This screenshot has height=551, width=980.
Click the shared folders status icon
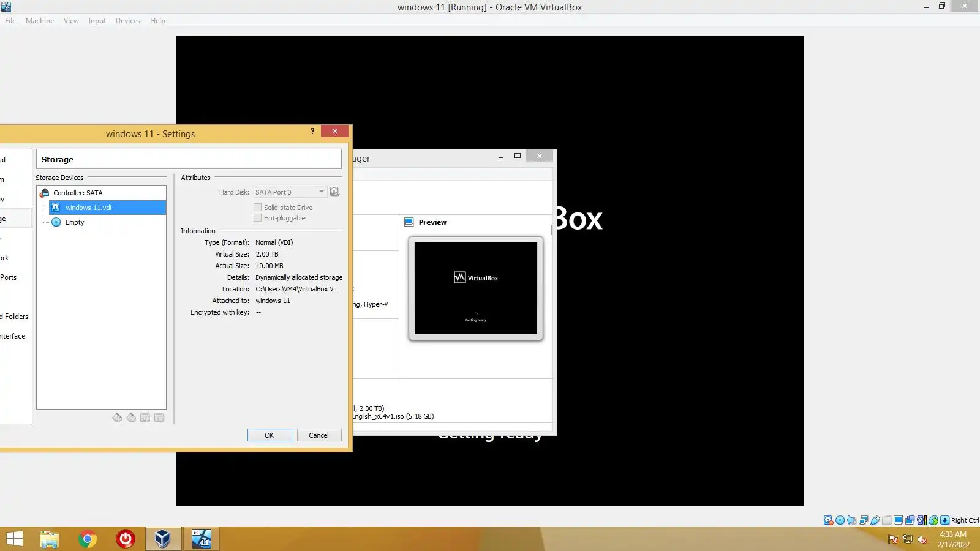click(x=887, y=520)
